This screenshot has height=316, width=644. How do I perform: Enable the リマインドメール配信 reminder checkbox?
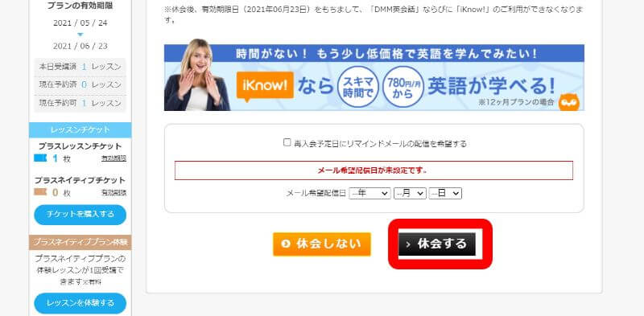point(287,142)
